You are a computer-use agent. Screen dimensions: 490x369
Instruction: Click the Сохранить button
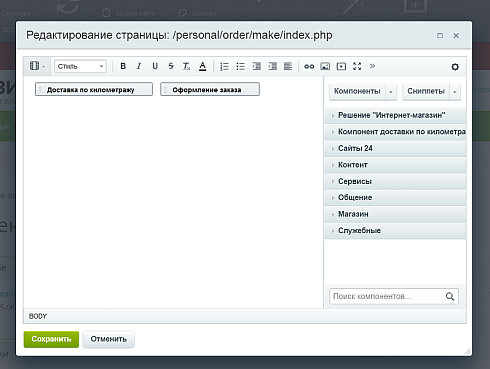pos(51,339)
